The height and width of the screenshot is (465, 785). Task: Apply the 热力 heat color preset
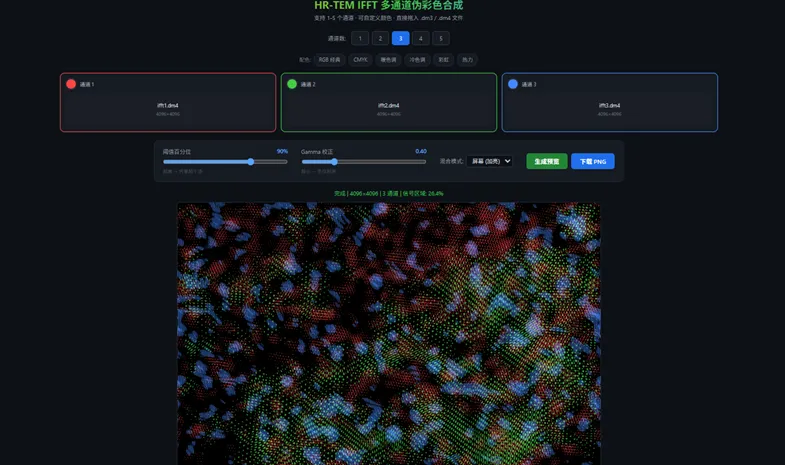coord(467,60)
